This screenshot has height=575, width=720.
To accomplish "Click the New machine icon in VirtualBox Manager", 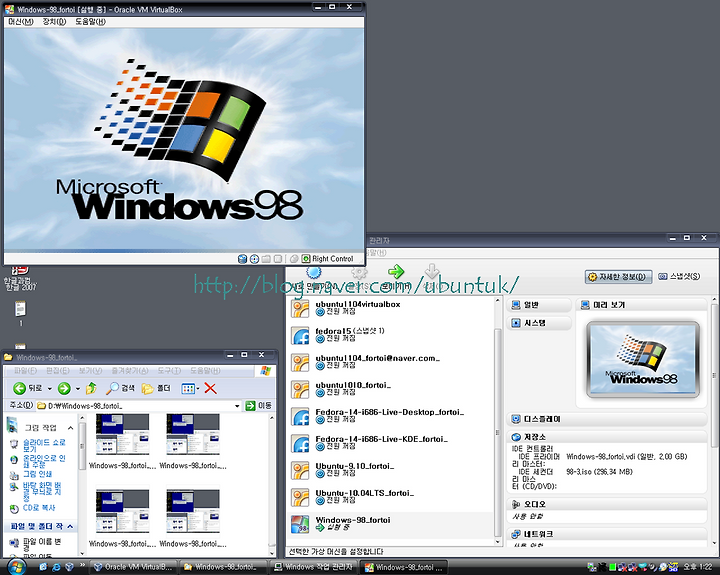I will click(x=314, y=272).
